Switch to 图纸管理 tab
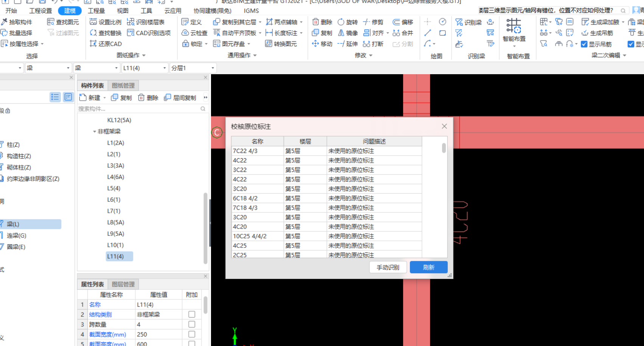Image resolution: width=644 pixels, height=346 pixels. (x=123, y=86)
